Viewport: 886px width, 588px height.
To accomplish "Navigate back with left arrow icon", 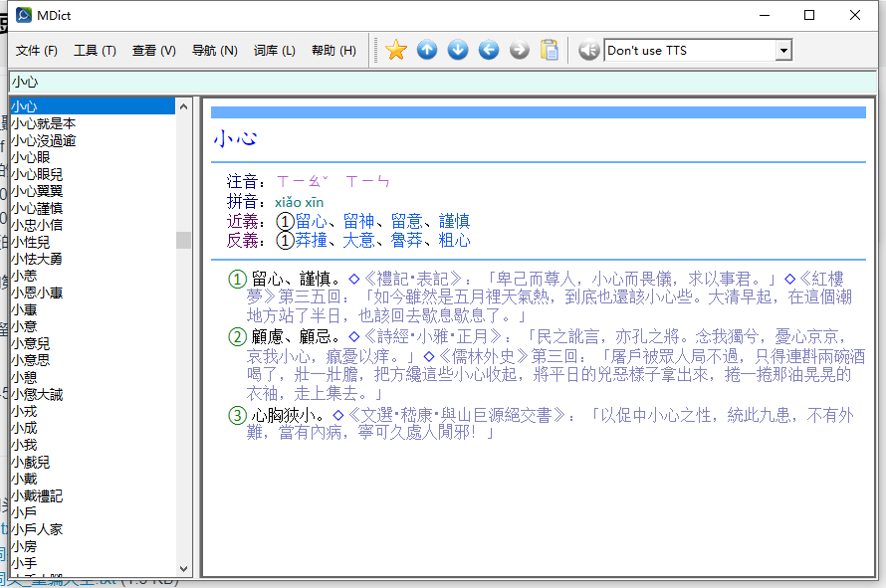I will pos(489,50).
